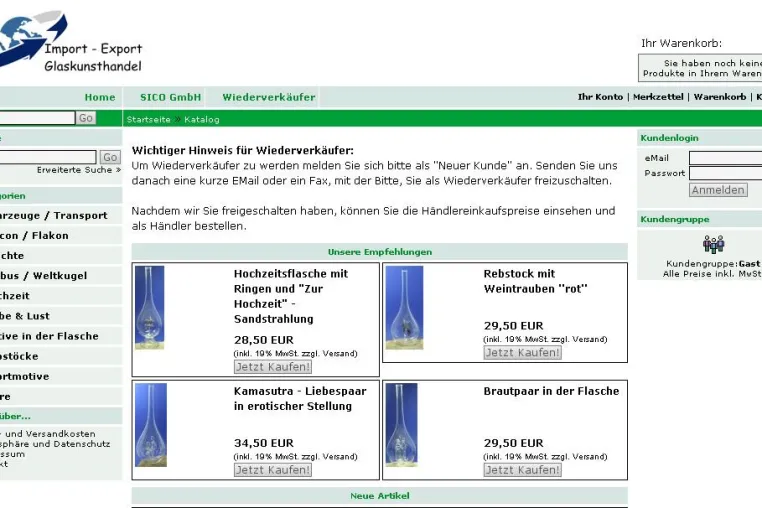Open Hochzeitsflasche mit Ringen product title
762x508 pixels.
[x=291, y=296]
